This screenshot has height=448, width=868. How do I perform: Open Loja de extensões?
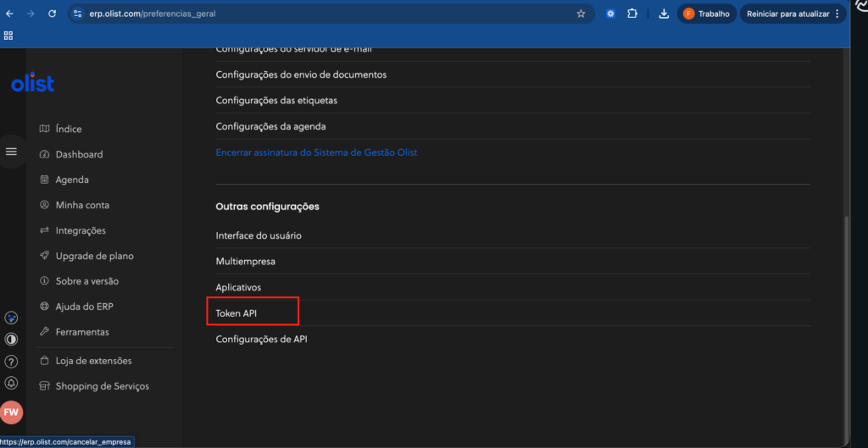[x=93, y=361]
